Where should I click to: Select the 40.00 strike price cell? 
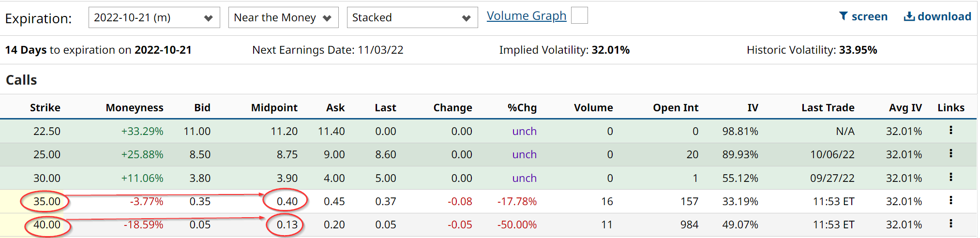[x=46, y=224]
